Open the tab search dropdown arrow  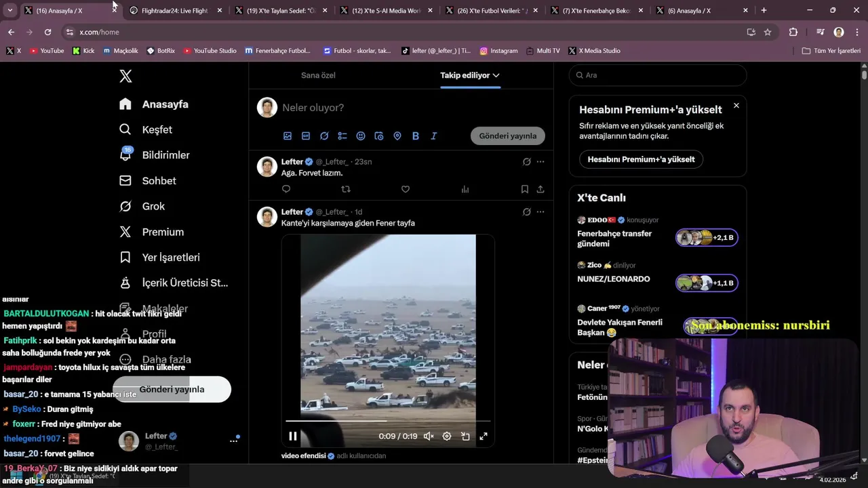(x=10, y=11)
